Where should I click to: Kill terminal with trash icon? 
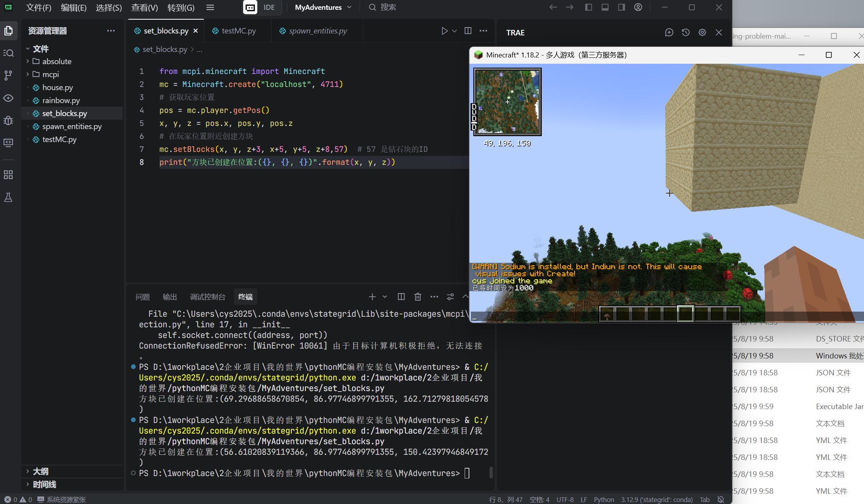(x=418, y=297)
